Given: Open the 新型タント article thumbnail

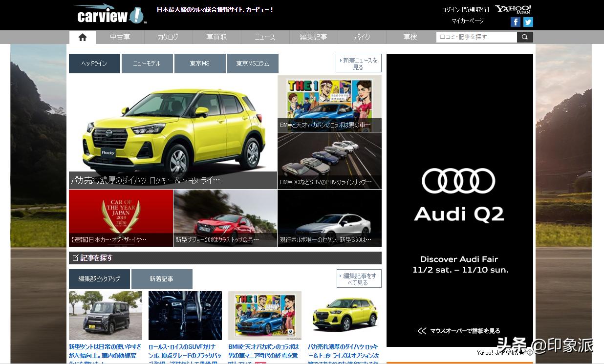Looking at the screenshot, I should (106, 316).
